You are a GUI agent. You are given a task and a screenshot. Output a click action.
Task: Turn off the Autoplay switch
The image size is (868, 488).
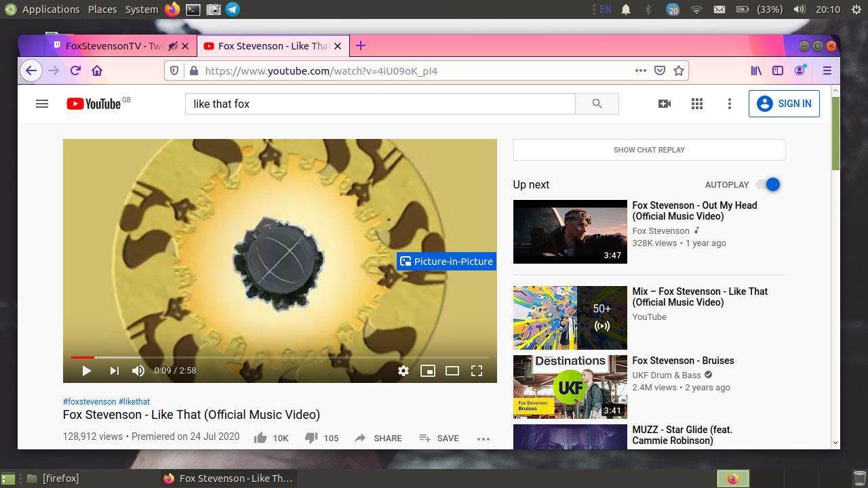point(768,184)
